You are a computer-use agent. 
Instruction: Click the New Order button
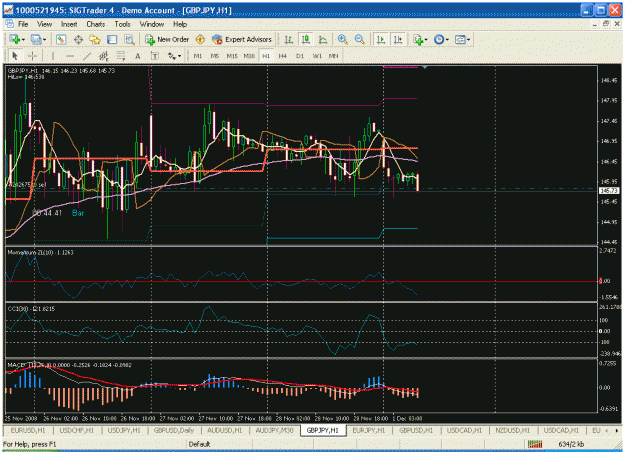click(x=167, y=39)
